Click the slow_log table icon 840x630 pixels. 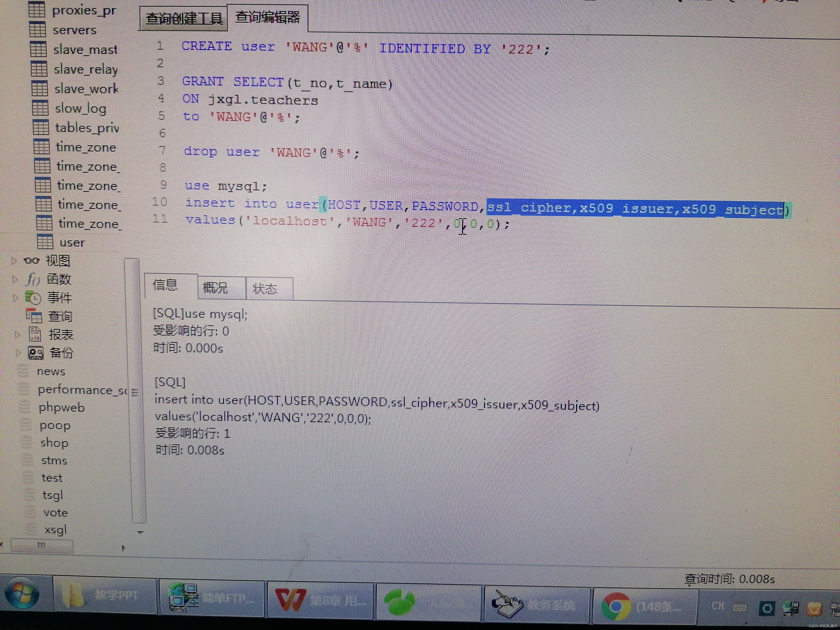coord(40,108)
